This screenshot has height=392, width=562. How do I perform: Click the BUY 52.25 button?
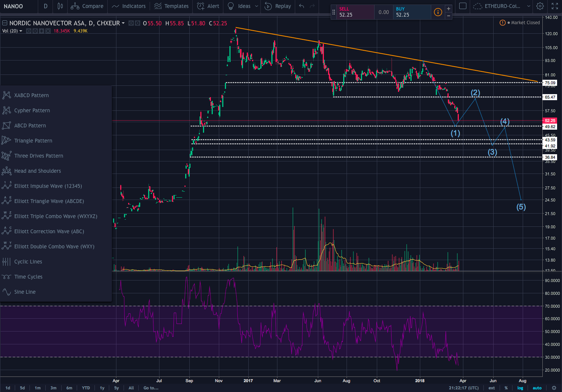pyautogui.click(x=411, y=12)
